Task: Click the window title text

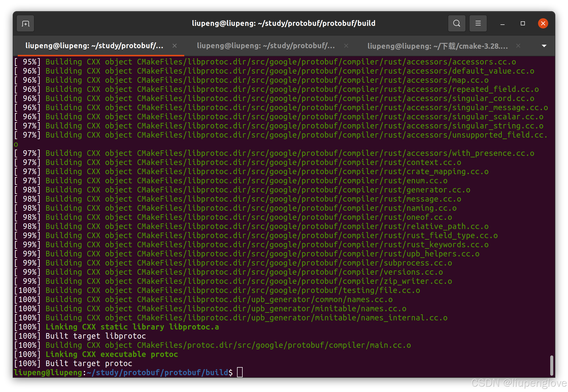Action: [283, 23]
